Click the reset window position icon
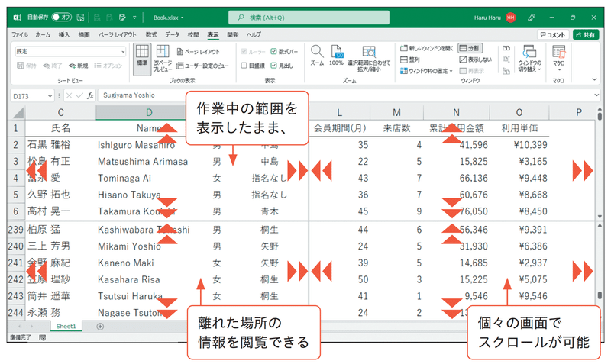611x364 pixels. click(x=506, y=71)
